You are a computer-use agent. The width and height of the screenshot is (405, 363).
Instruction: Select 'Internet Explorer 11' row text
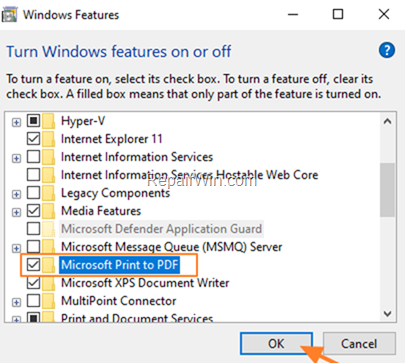point(112,139)
